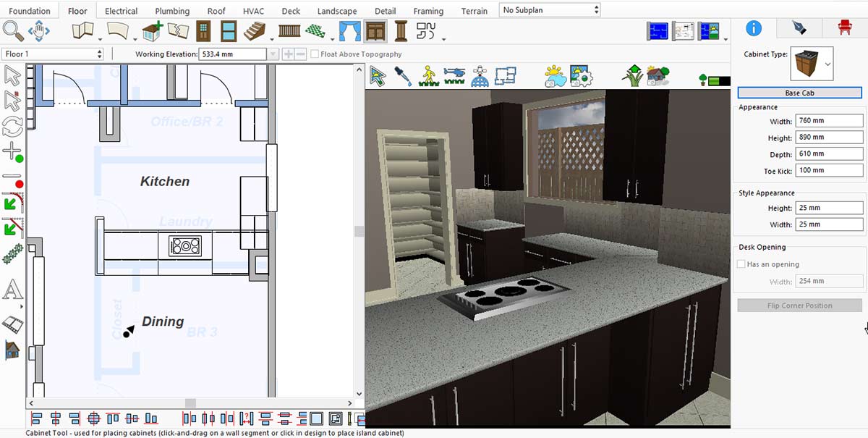Open the red chair furniture tab
868x438 pixels.
pos(844,28)
